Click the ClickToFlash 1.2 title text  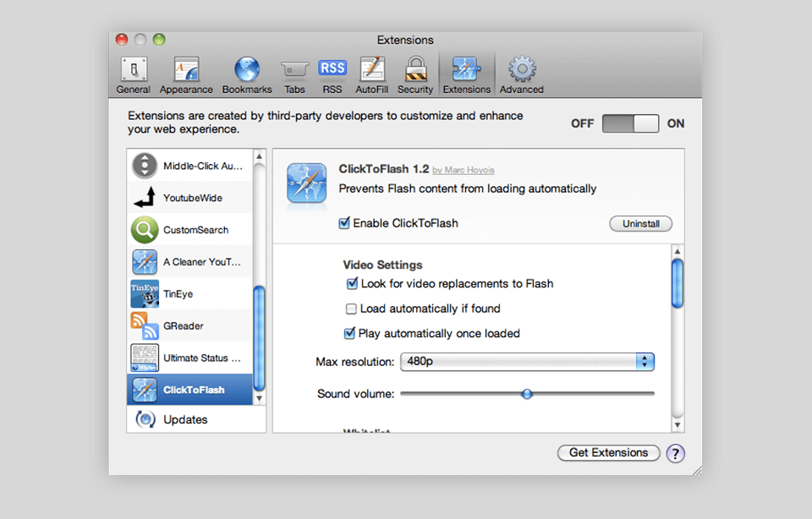click(x=384, y=169)
